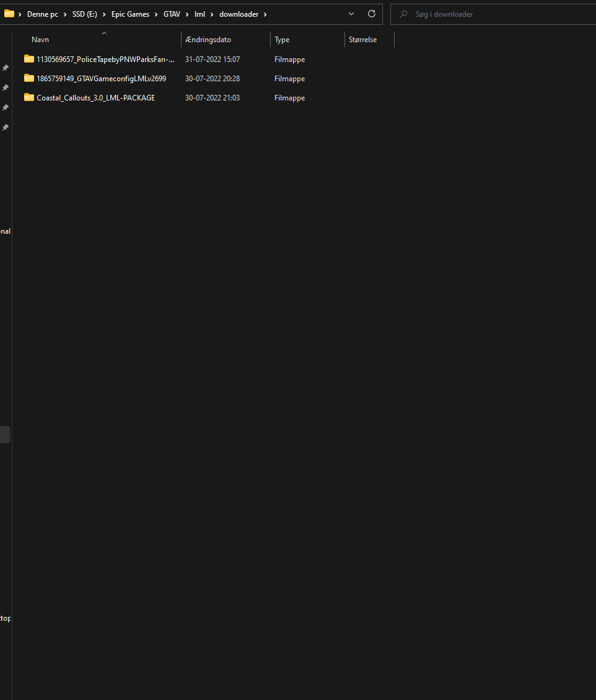596x700 pixels.
Task: Go to 'SSD (E:)' breadcrumb
Action: (85, 14)
